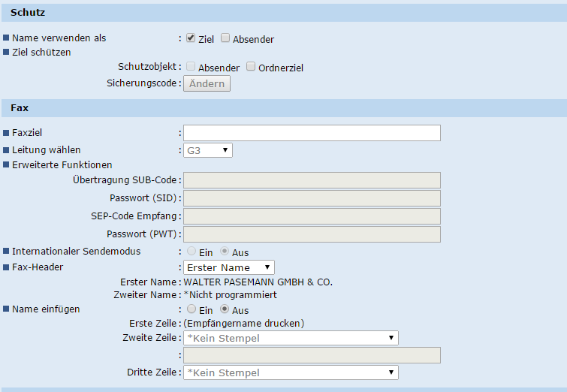567x392 pixels.
Task: Click the Fax section header bar
Action: click(x=283, y=108)
